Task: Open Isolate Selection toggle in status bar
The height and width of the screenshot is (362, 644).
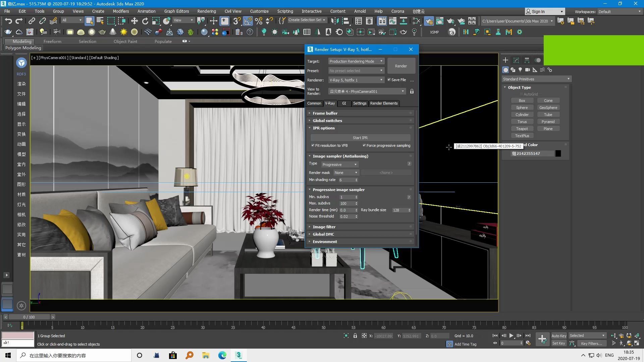Action: (346, 336)
